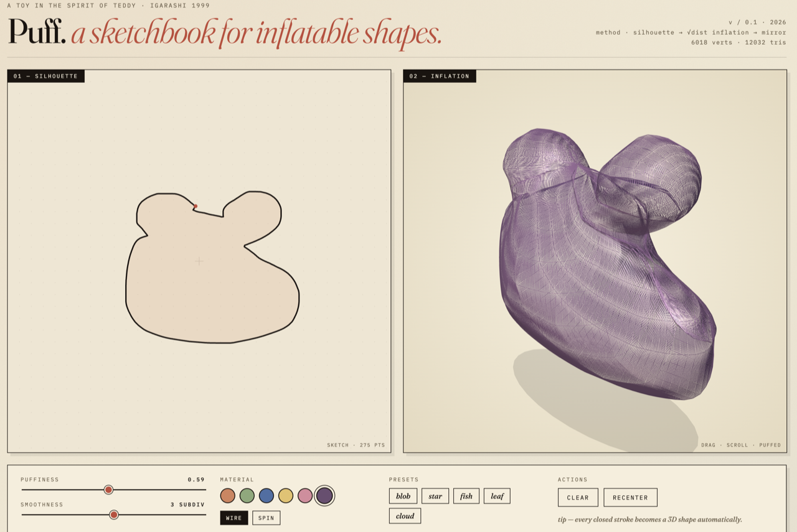797x532 pixels.
Task: Click the 'SKETCH · 275 PTS' status text
Action: click(356, 445)
